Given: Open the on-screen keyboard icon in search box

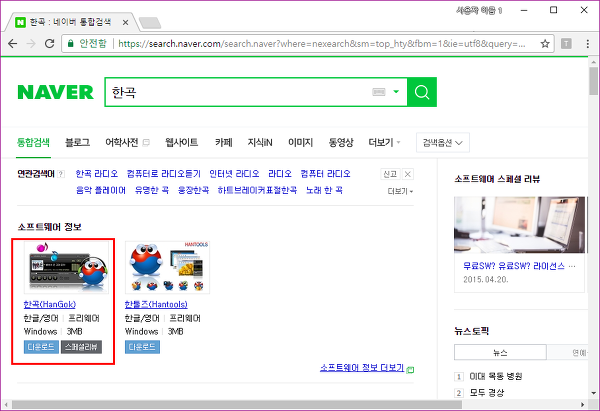Looking at the screenshot, I should (x=379, y=92).
